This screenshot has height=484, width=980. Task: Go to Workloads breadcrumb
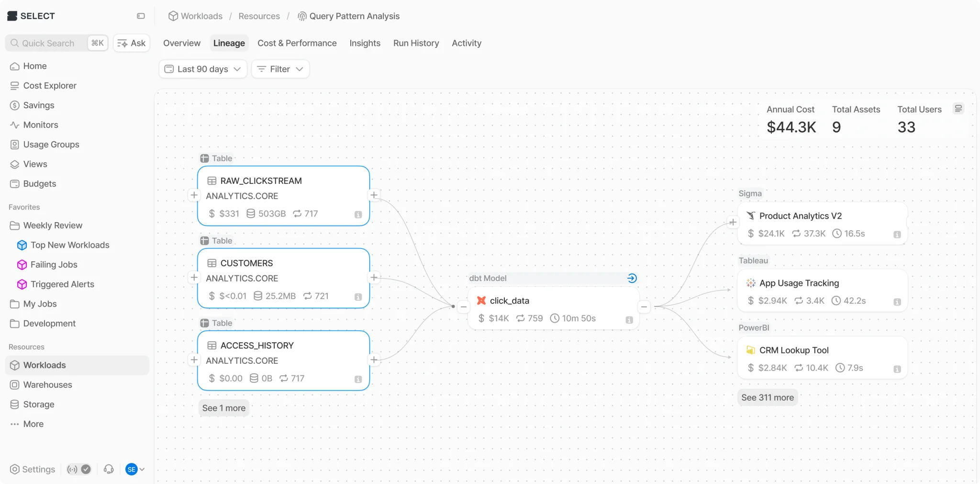pos(195,16)
